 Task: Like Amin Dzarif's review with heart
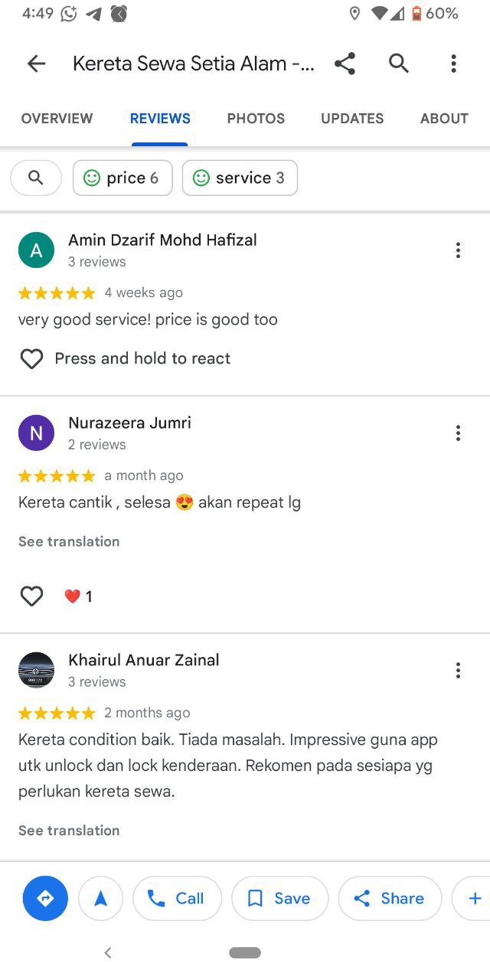click(x=31, y=358)
